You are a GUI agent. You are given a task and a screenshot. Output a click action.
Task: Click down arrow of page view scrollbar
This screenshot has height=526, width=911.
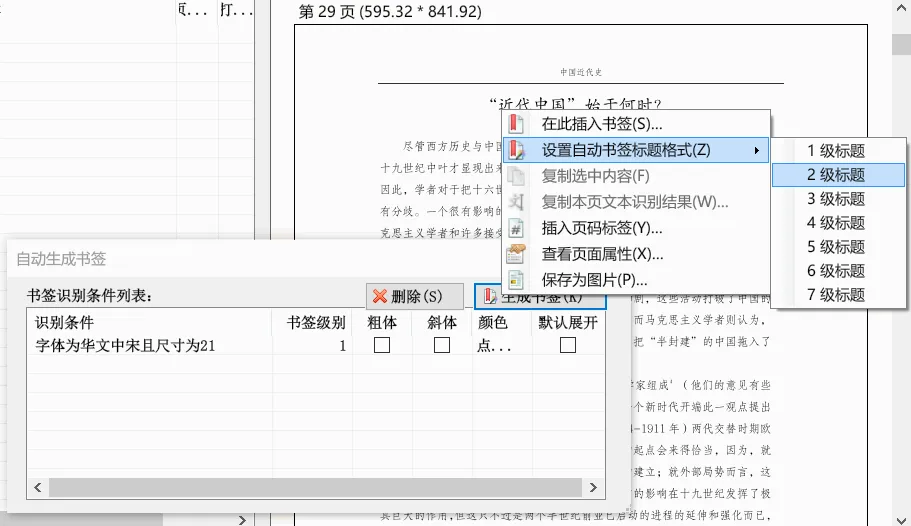click(x=901, y=519)
